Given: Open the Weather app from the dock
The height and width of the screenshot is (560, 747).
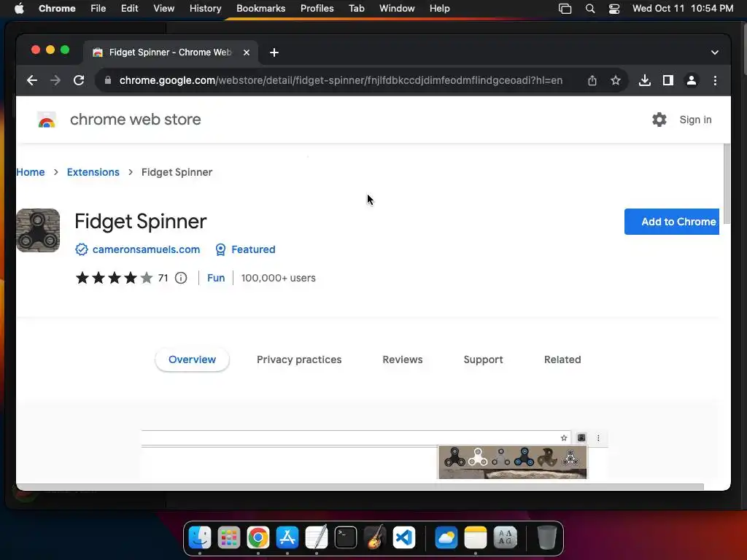Looking at the screenshot, I should (x=446, y=537).
